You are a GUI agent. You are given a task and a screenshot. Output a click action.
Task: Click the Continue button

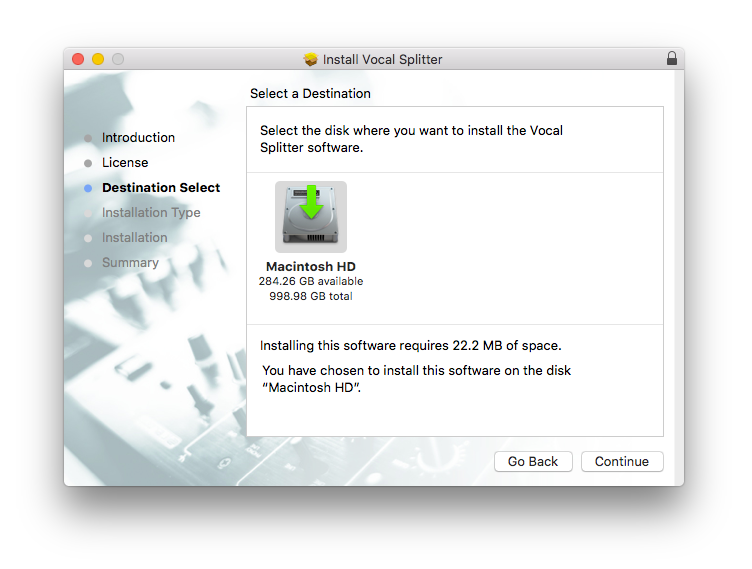coord(622,461)
